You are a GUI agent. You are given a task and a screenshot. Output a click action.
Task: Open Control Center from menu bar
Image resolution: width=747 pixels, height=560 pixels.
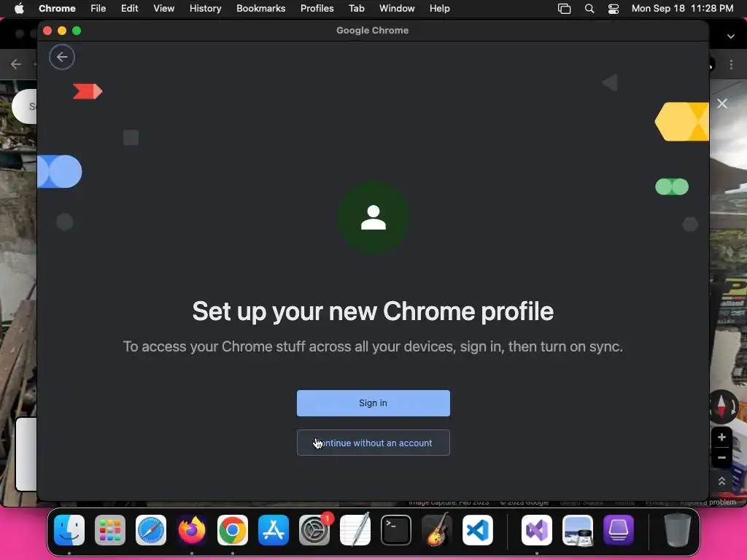coord(614,9)
